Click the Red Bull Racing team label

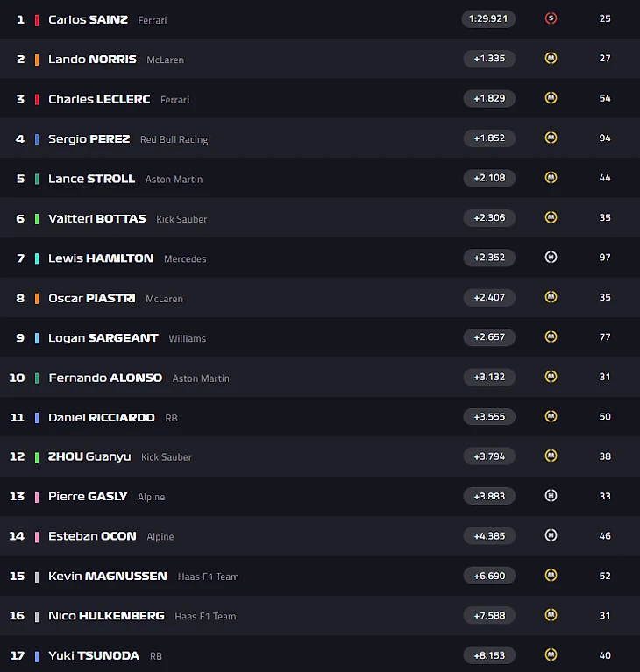(x=174, y=139)
